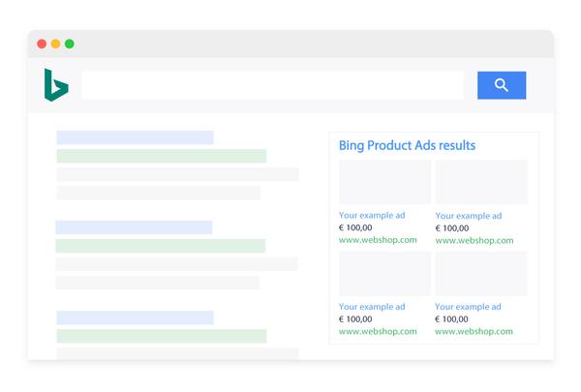The image size is (581, 392).
Task: Open the top-left product ad image
Action: pos(384,182)
